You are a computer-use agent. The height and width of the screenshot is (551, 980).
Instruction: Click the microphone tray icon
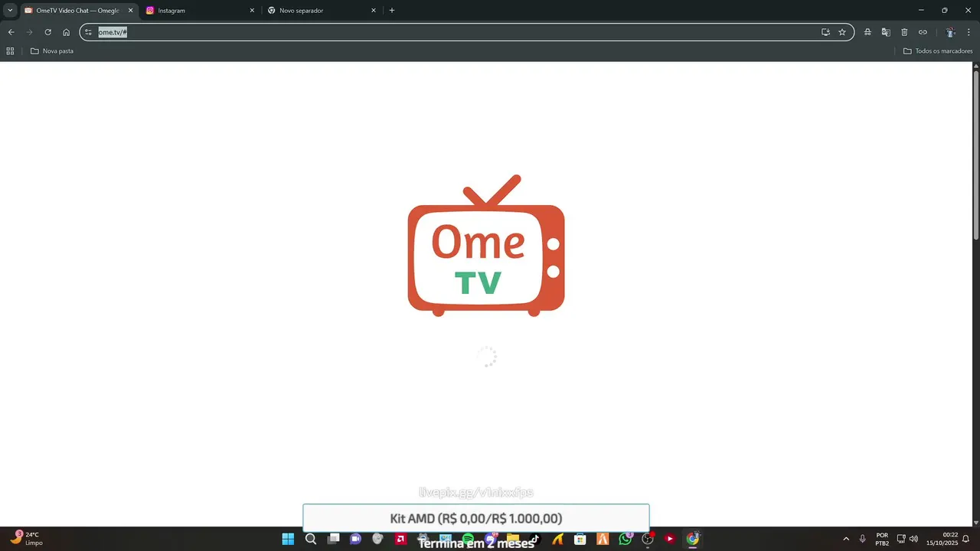click(x=863, y=539)
